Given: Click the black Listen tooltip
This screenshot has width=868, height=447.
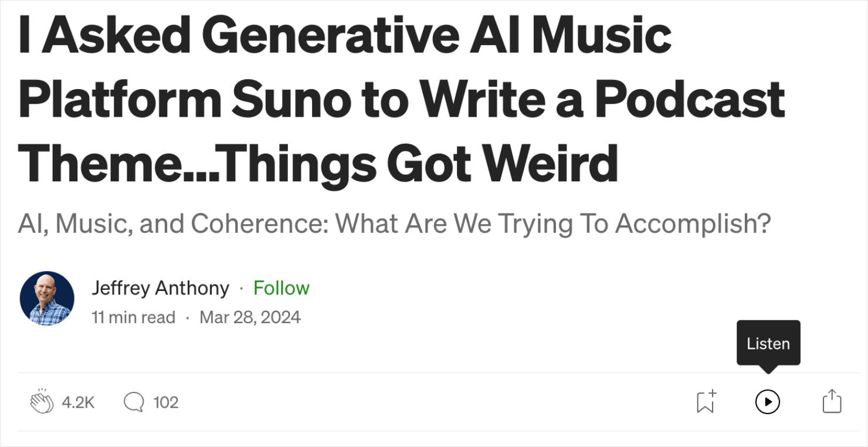Looking at the screenshot, I should point(768,343).
